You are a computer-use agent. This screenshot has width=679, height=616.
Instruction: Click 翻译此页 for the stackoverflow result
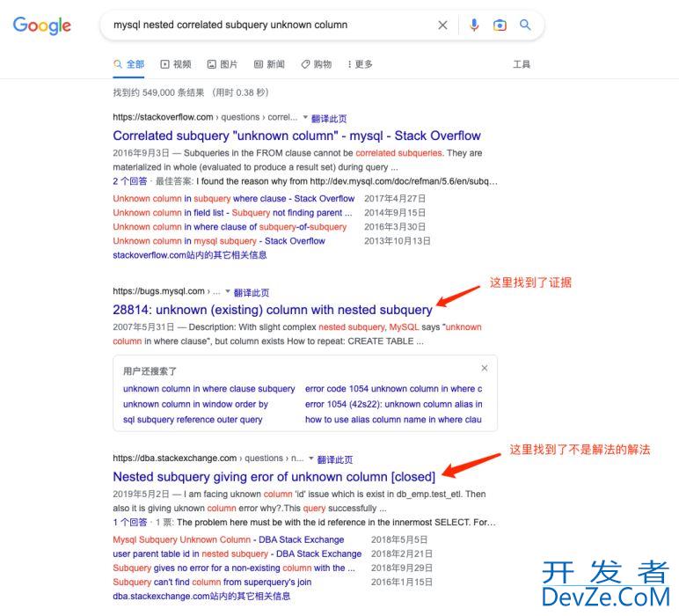(329, 118)
